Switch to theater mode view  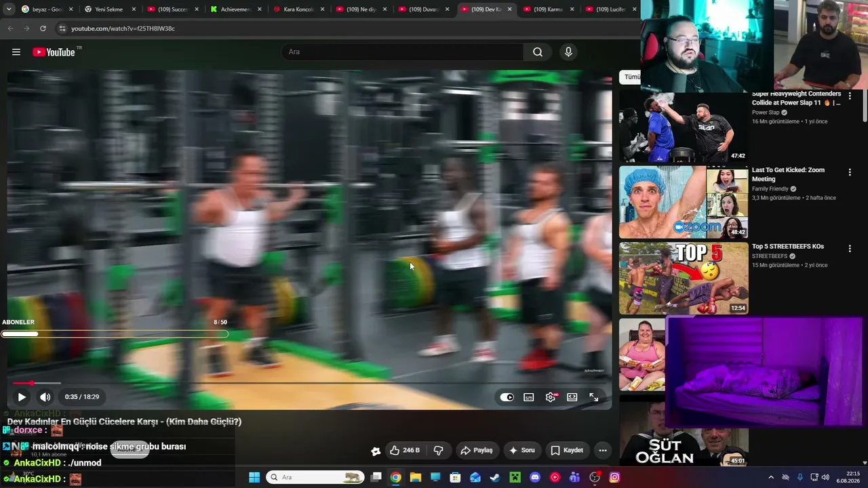tap(572, 397)
